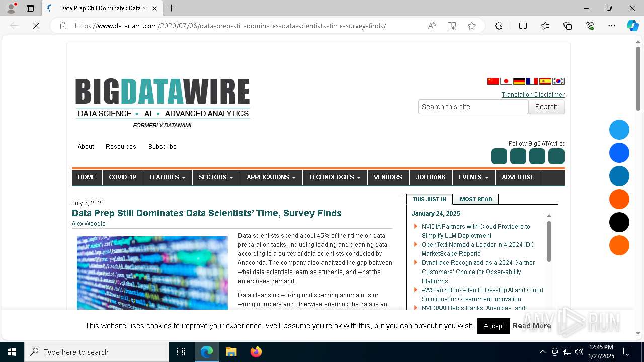Viewport: 644px width, 362px height.
Task: Expand the SECTORS dropdown menu
Action: click(x=216, y=177)
